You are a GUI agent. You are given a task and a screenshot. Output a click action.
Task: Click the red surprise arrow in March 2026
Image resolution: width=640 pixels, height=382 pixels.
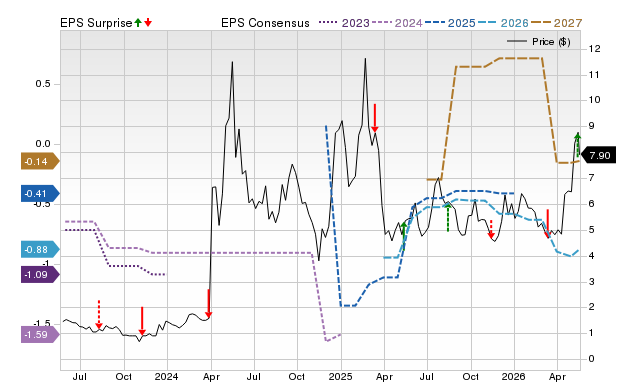[548, 224]
